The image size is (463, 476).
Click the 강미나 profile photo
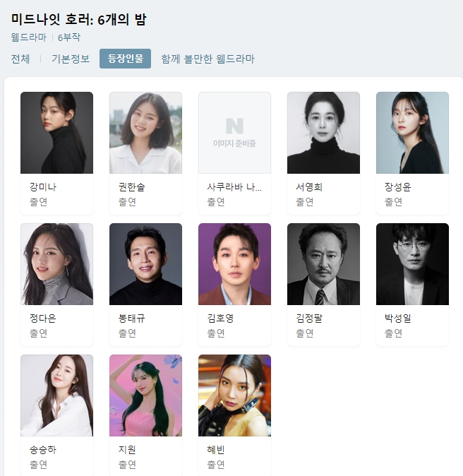56,133
